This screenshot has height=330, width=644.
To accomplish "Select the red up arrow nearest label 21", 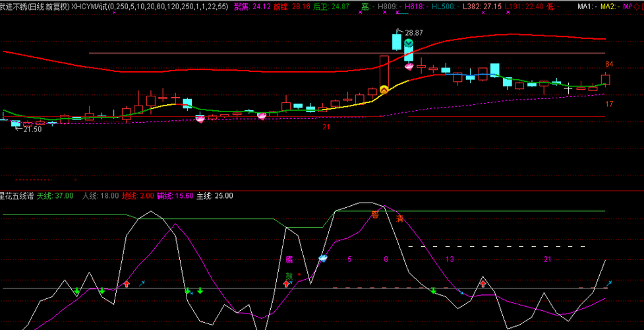I will tap(483, 283).
